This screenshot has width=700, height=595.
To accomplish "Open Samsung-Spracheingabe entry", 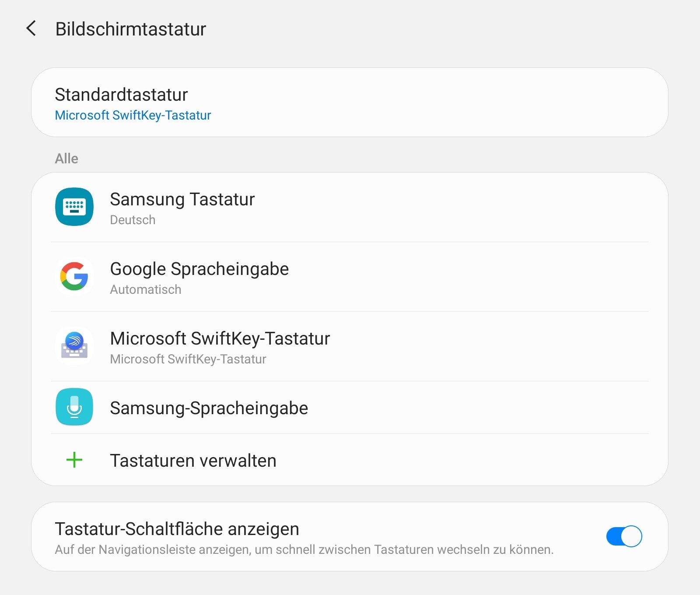I will coord(350,408).
